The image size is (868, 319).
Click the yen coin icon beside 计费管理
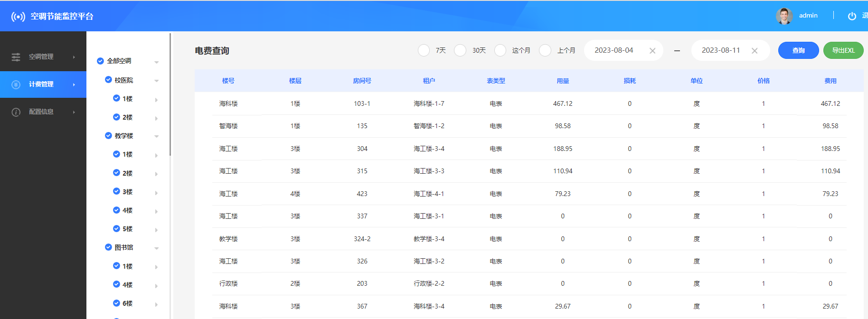pos(16,84)
